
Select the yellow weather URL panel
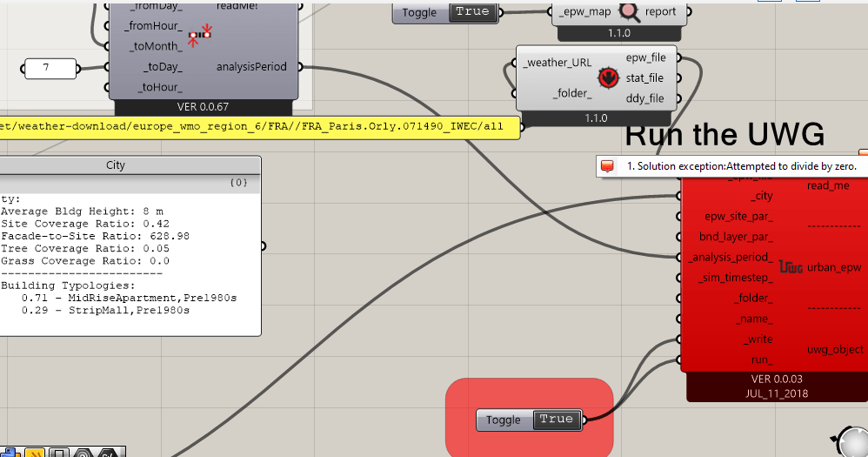258,127
